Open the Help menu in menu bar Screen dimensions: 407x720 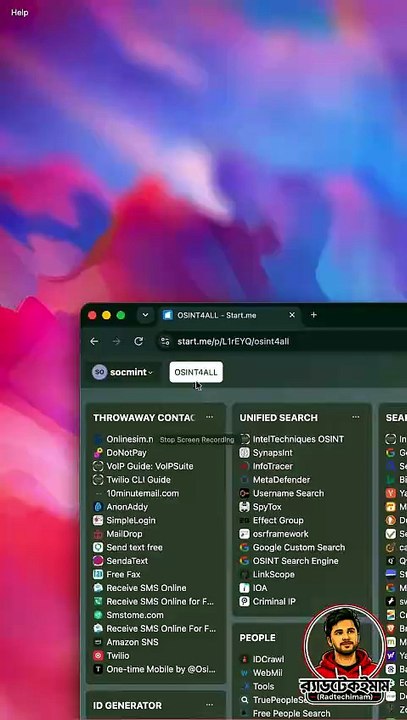pyautogui.click(x=19, y=12)
